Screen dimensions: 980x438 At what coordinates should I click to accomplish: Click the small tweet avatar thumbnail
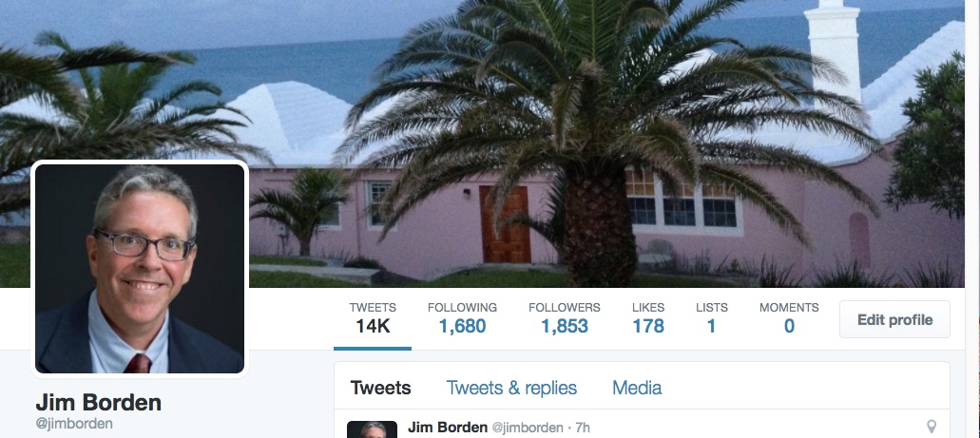pos(372,429)
